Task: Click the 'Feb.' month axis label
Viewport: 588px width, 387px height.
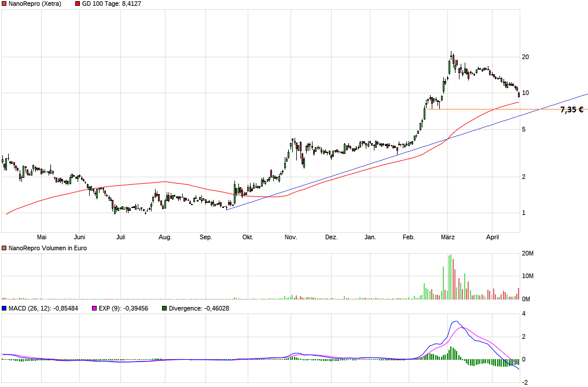Action: click(409, 237)
